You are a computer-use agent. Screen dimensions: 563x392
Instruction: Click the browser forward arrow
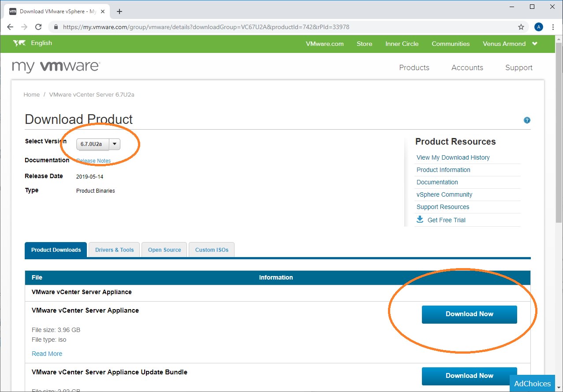pos(24,27)
